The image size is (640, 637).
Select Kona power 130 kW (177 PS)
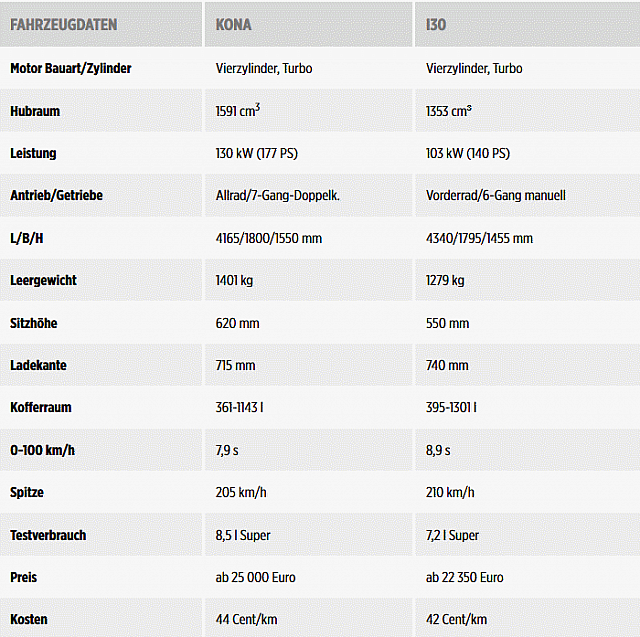pos(257,153)
